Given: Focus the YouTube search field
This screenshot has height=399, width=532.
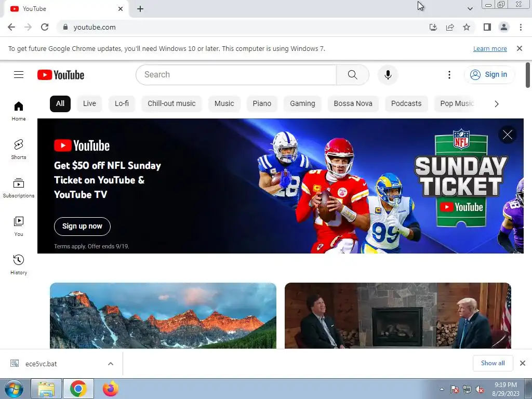Looking at the screenshot, I should (x=236, y=75).
